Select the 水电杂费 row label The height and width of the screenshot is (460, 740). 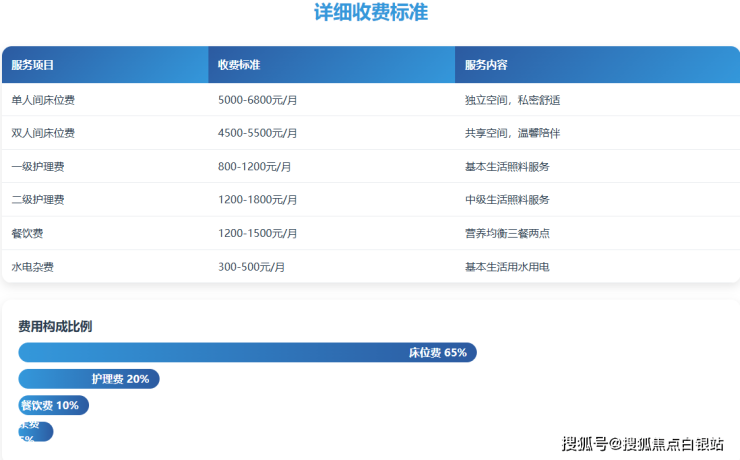[32, 267]
